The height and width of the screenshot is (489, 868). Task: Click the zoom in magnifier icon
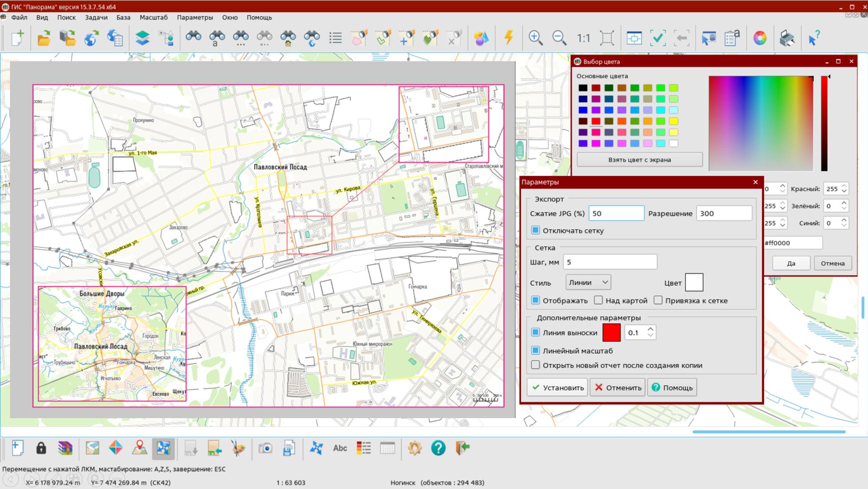click(x=535, y=38)
